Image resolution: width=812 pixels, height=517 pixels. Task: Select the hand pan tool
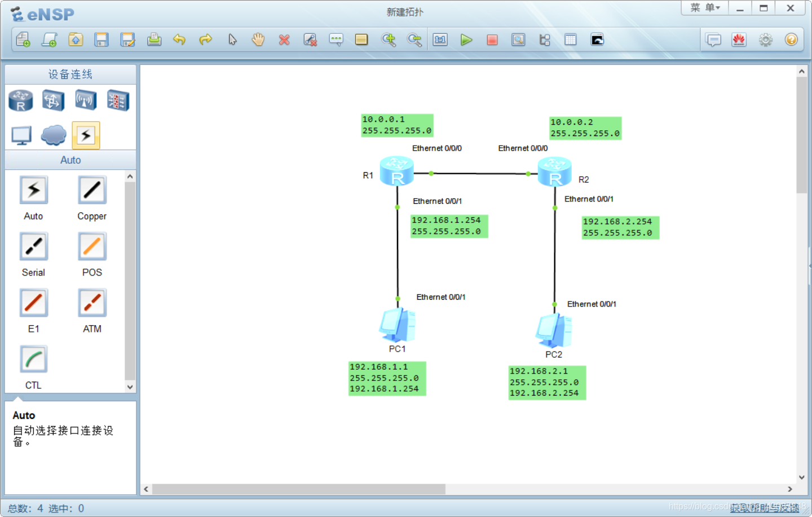pos(258,40)
